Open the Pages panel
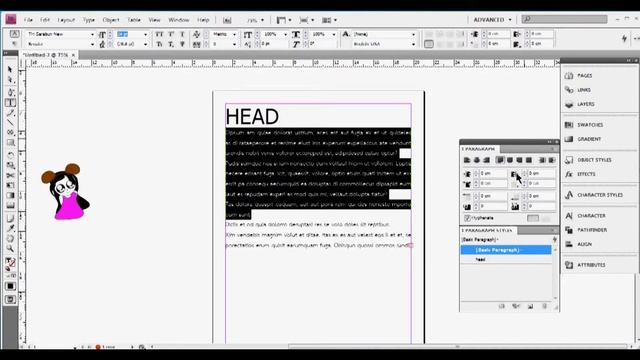The image size is (640, 360). (x=579, y=76)
